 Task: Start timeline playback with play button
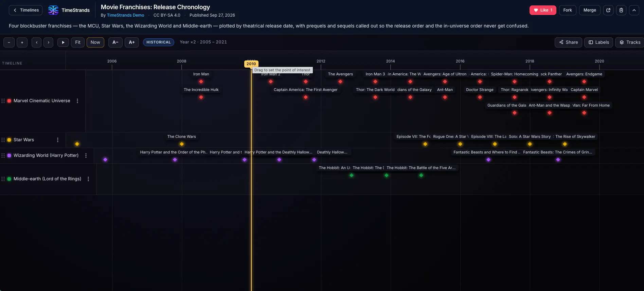[63, 42]
